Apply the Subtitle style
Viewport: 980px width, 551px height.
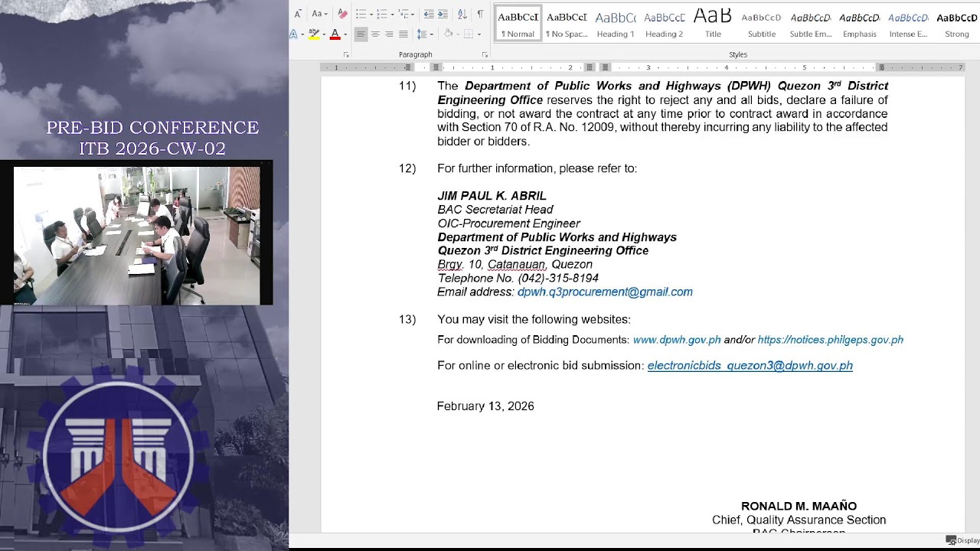[x=762, y=23]
